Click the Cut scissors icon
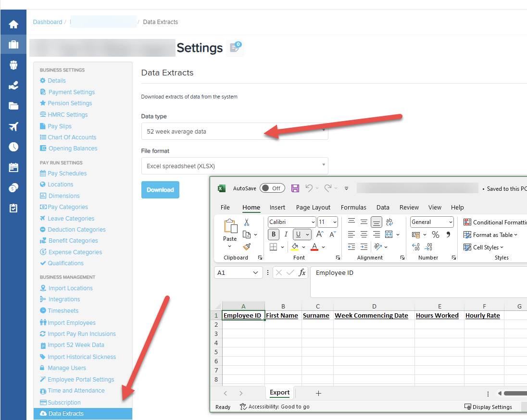 coord(247,222)
